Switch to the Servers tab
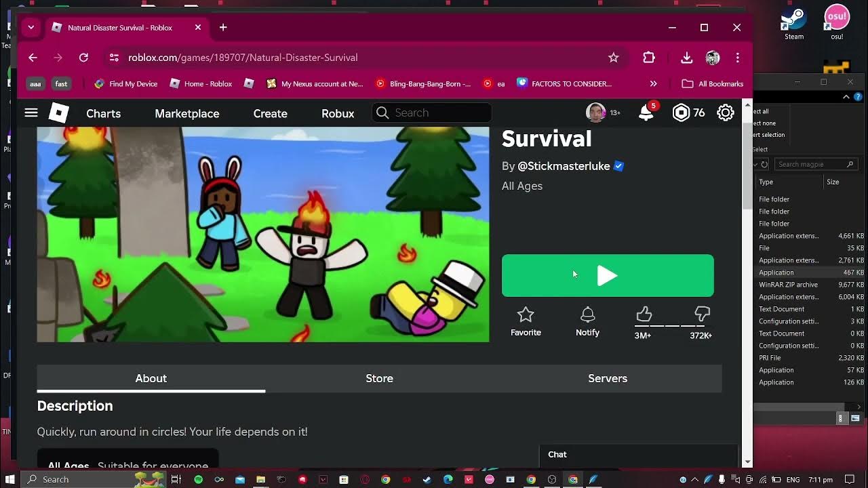 [x=608, y=378]
